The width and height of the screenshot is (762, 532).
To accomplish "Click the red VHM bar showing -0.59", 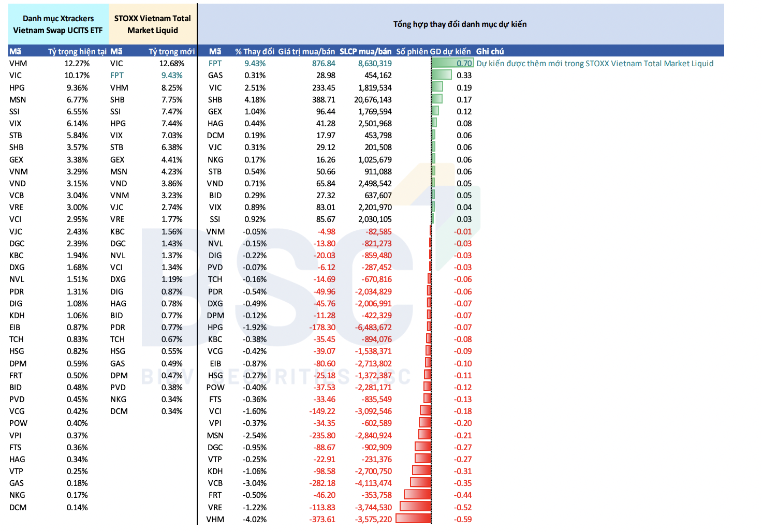I will tap(413, 519).
